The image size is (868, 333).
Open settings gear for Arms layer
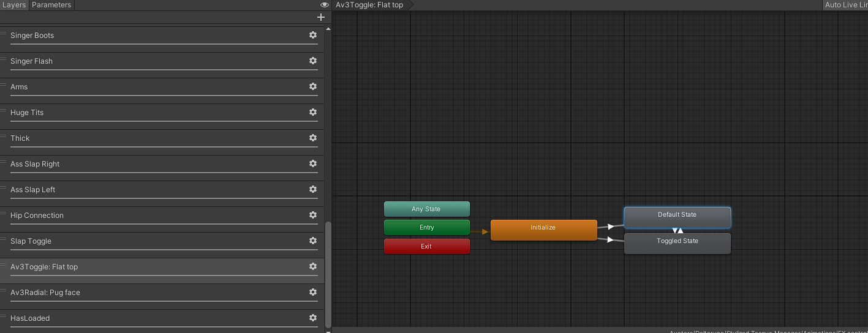pos(313,86)
